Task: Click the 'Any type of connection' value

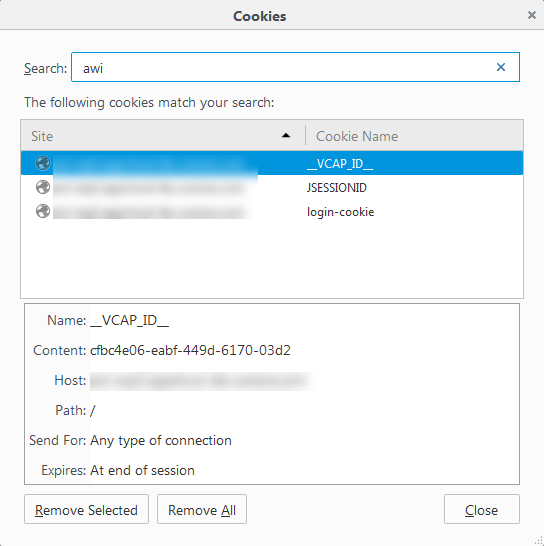Action: point(161,440)
